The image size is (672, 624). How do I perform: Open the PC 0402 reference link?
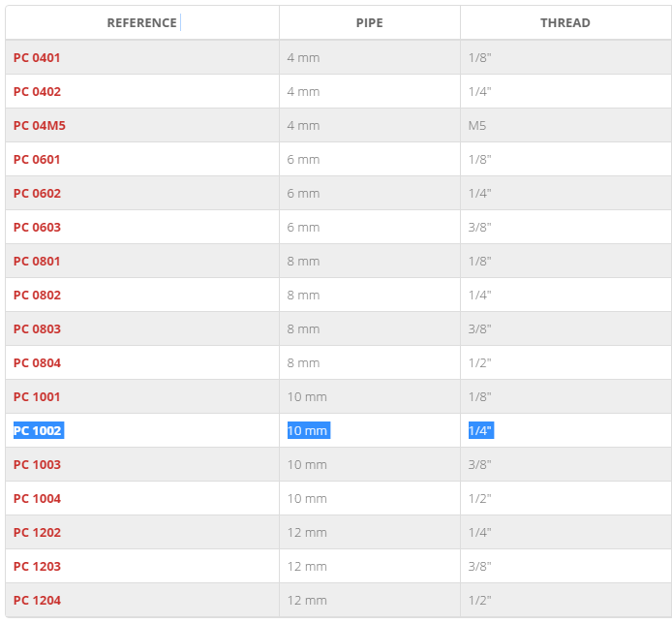click(38, 91)
